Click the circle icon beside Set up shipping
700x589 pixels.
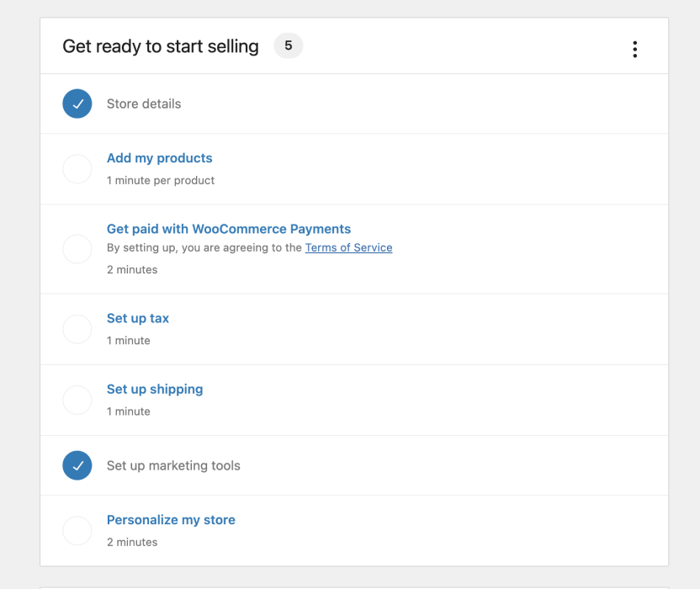[77, 400]
